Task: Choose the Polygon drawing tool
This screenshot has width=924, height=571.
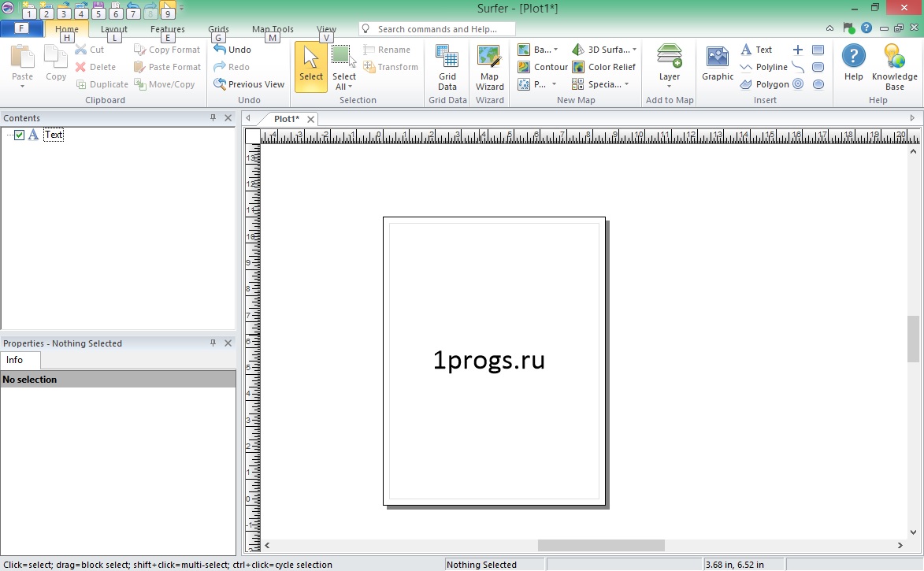Action: [764, 84]
